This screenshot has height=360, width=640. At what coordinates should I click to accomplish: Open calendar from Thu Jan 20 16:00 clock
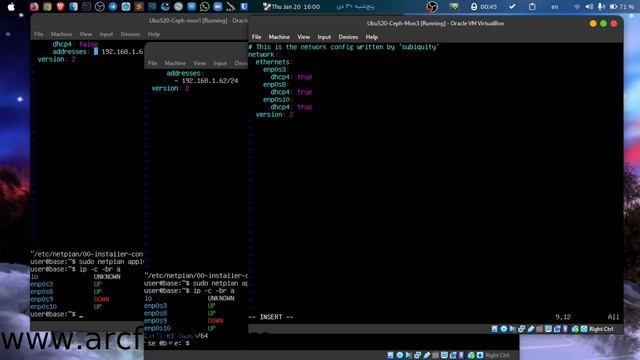click(296, 7)
